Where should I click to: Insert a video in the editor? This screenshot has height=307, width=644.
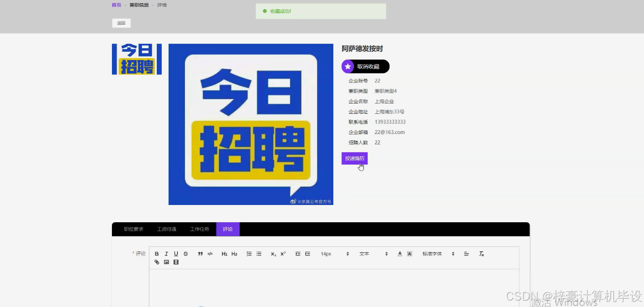tap(176, 262)
